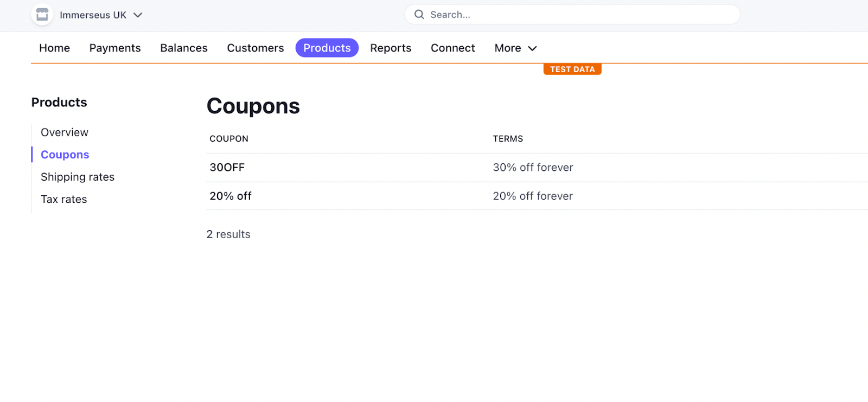The width and height of the screenshot is (868, 402).
Task: Open the More navigation dropdown
Action: 515,48
